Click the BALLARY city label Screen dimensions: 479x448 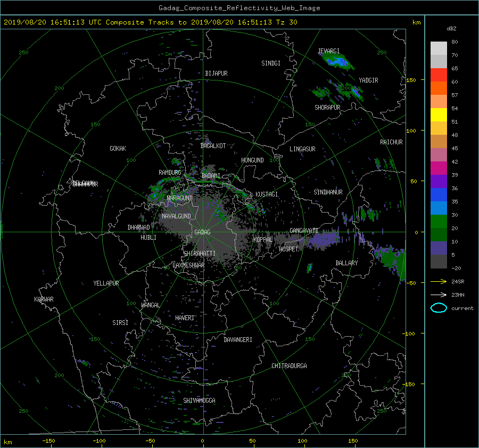point(346,263)
